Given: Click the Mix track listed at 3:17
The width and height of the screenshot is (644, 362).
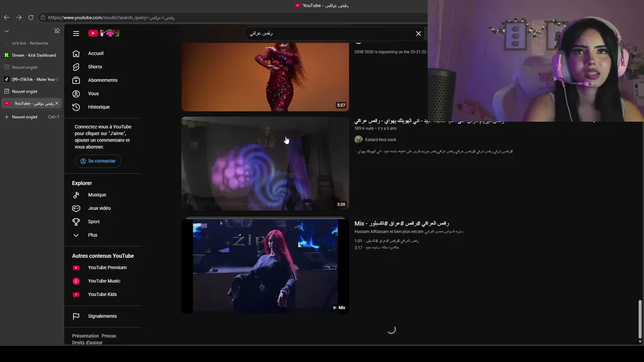Looking at the screenshot, I should [x=377, y=248].
